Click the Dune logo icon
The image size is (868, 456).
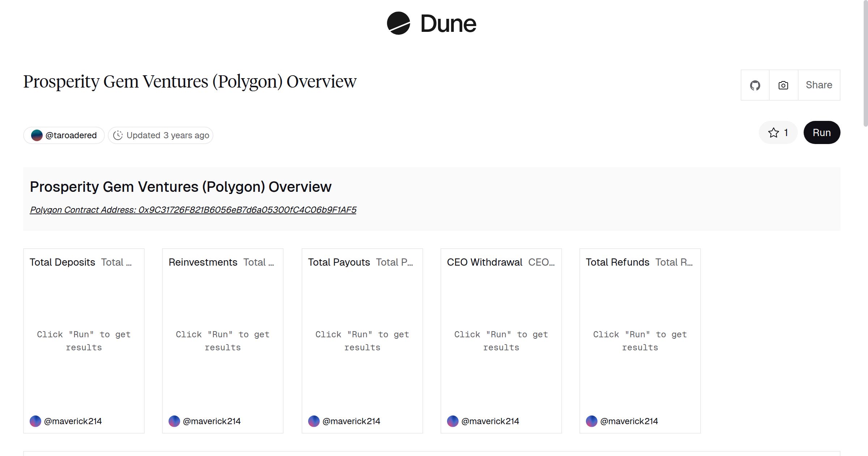398,23
